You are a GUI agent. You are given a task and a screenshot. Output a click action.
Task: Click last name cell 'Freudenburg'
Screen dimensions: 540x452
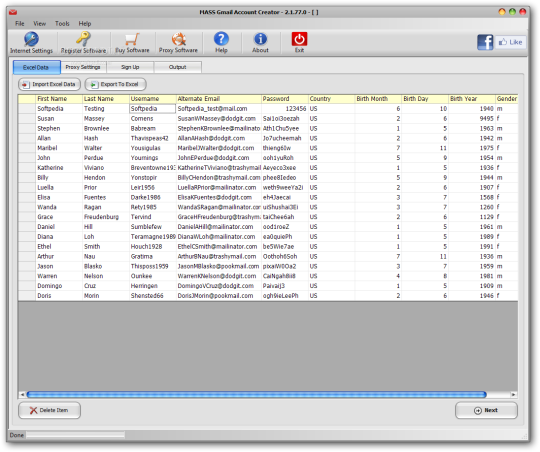click(x=106, y=217)
